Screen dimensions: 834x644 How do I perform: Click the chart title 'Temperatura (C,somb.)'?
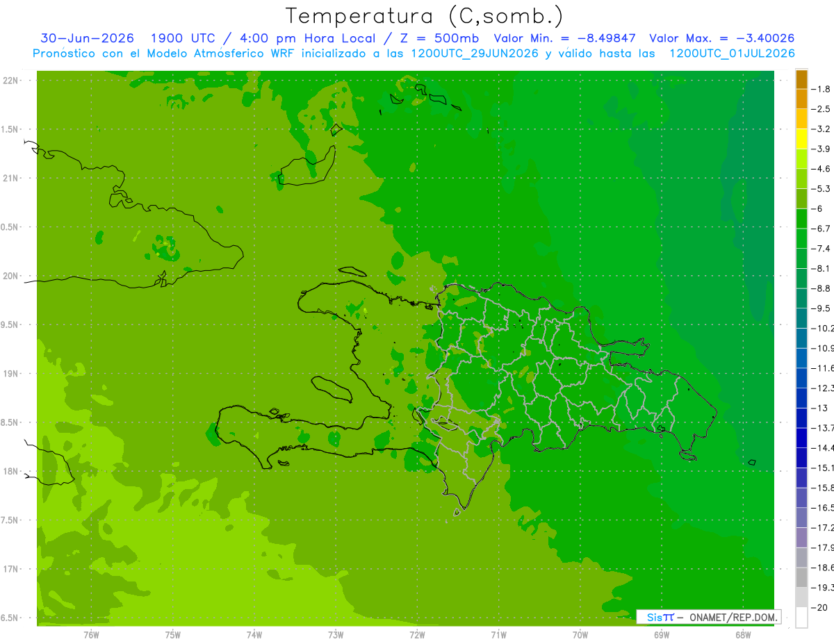(425, 17)
